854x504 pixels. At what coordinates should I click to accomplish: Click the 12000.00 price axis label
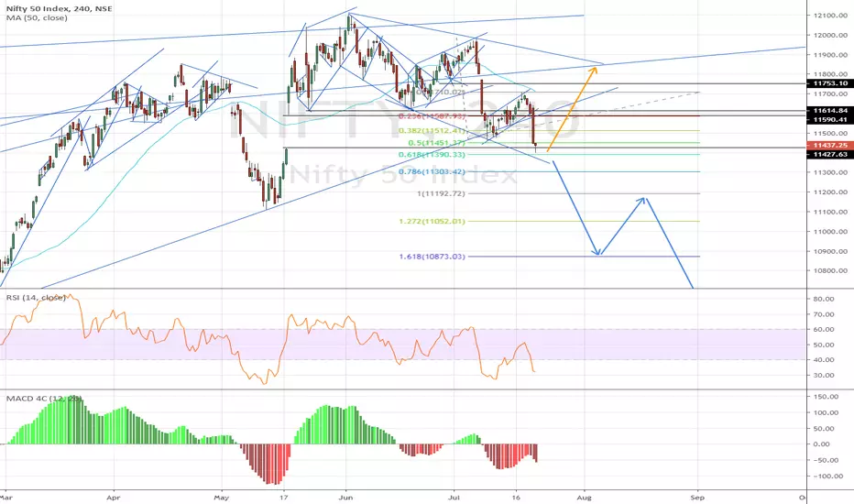click(x=830, y=36)
